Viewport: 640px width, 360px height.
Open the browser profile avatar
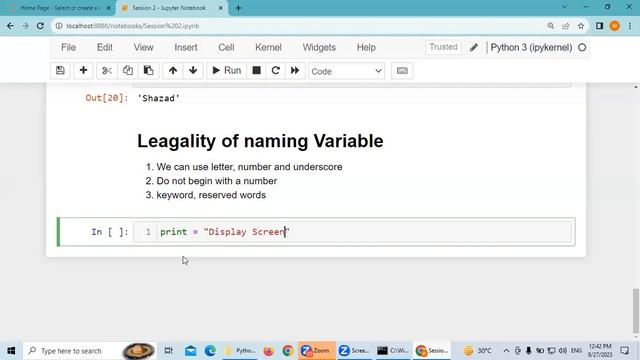614,26
